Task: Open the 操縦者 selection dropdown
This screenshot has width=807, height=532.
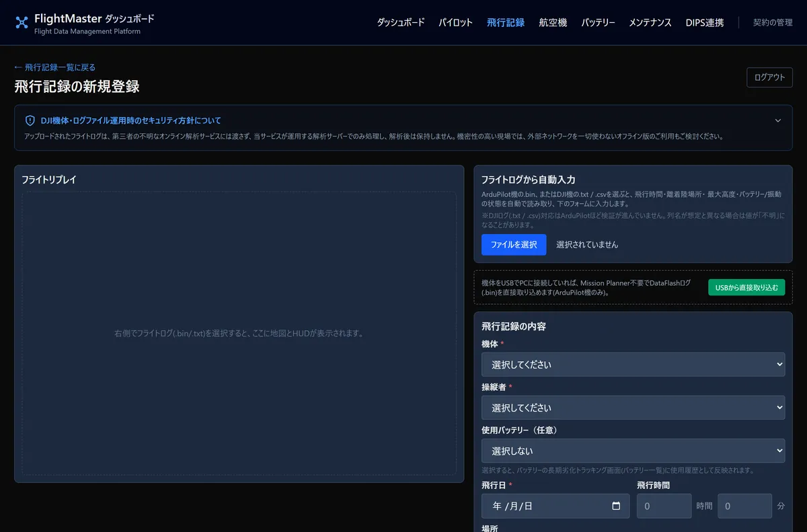Action: pyautogui.click(x=633, y=408)
